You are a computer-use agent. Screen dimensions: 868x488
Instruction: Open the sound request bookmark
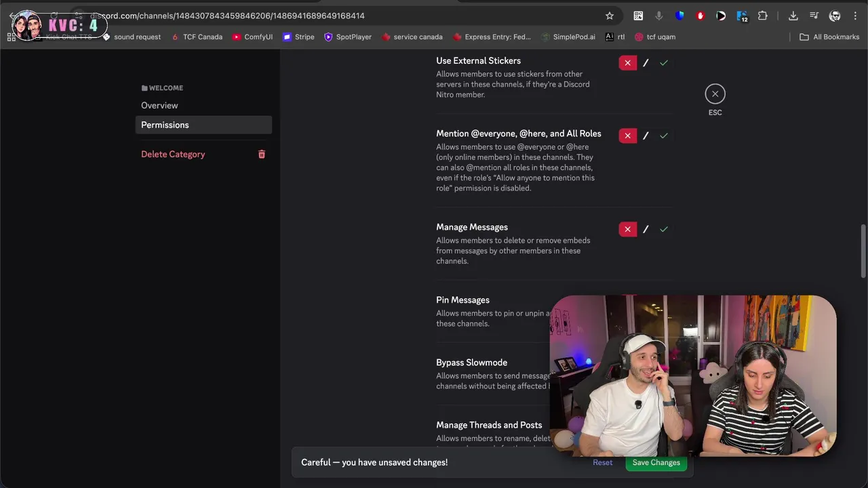click(x=132, y=37)
